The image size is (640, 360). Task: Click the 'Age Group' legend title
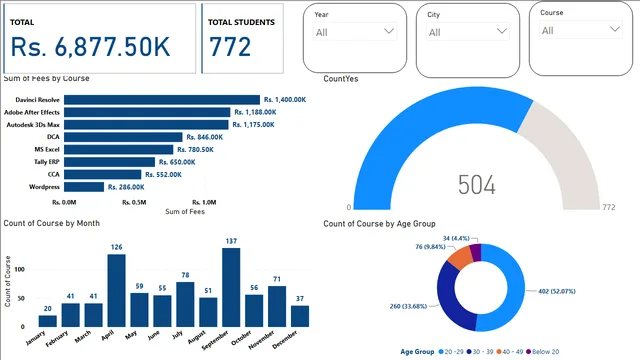pyautogui.click(x=417, y=351)
